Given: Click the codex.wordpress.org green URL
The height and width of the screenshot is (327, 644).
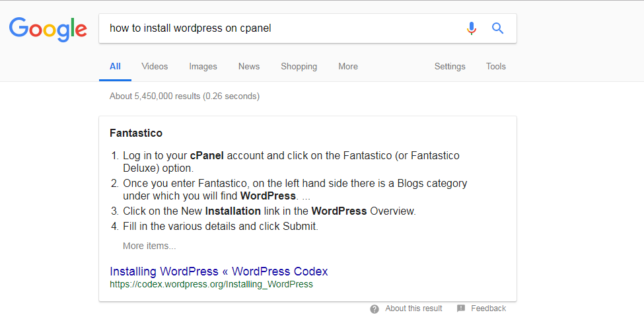Looking at the screenshot, I should click(211, 285).
